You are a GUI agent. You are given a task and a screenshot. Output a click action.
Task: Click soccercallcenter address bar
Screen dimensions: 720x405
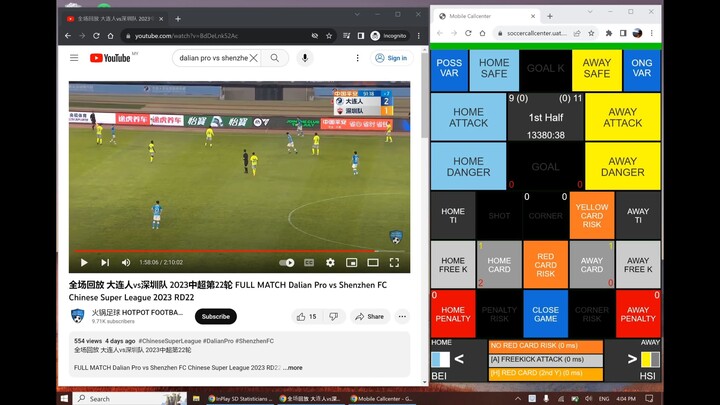coord(536,33)
